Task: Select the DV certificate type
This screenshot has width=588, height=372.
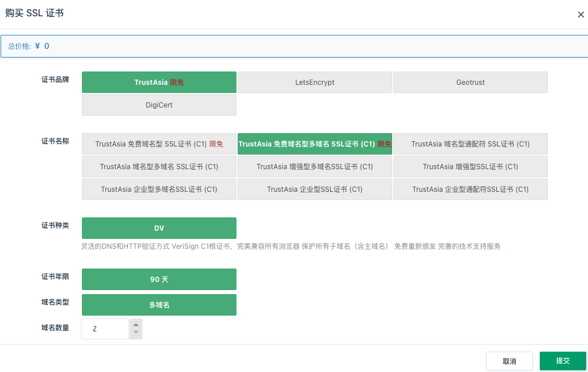Action: [159, 228]
